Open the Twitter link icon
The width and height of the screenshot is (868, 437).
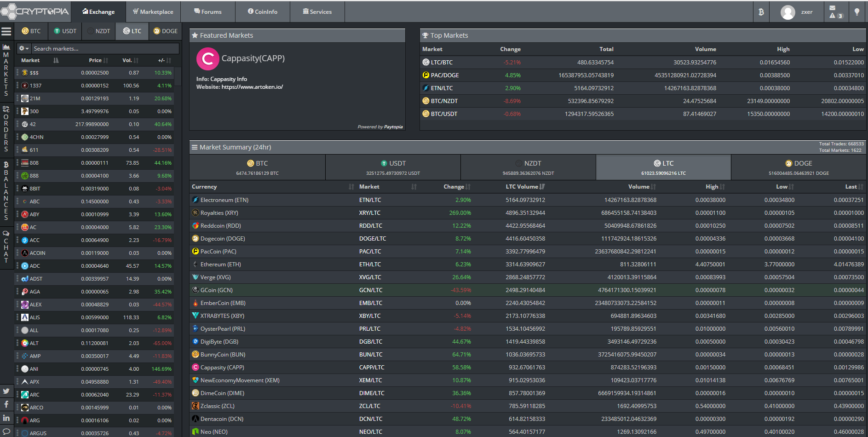[6, 391]
